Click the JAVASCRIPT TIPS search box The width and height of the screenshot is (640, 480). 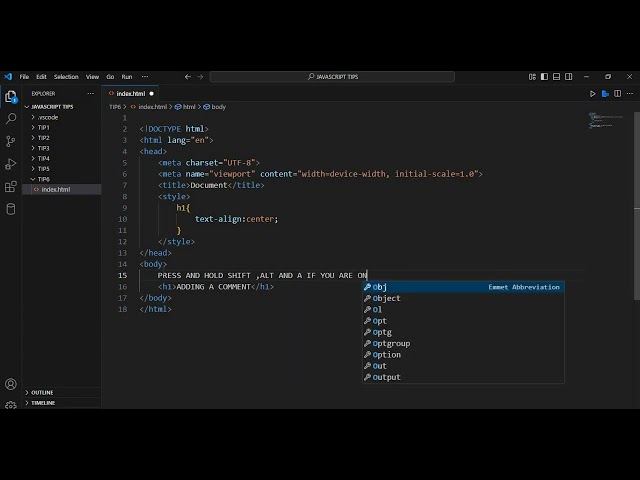click(332, 77)
